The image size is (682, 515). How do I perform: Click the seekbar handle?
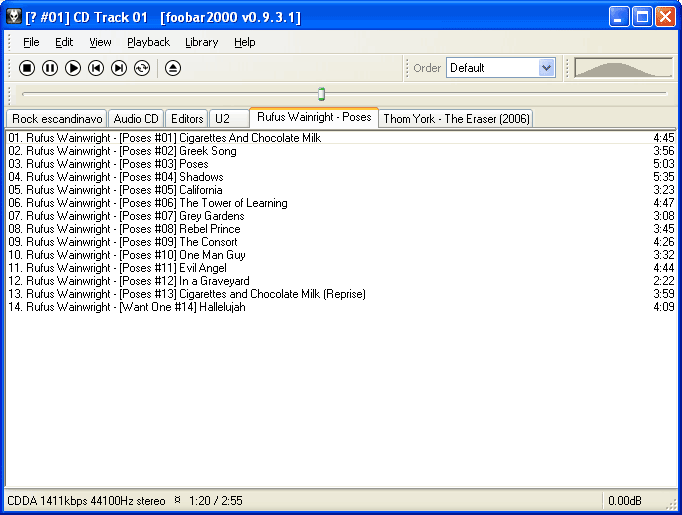pos(321,94)
